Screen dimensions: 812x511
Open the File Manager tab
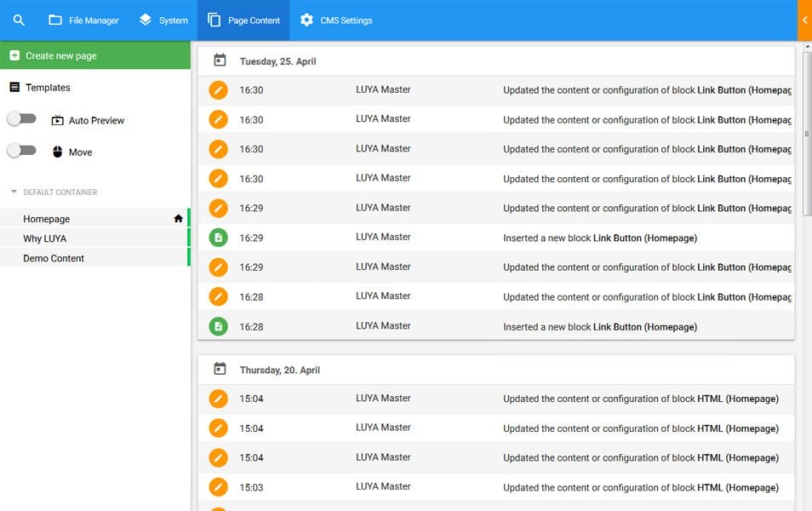pyautogui.click(x=83, y=20)
